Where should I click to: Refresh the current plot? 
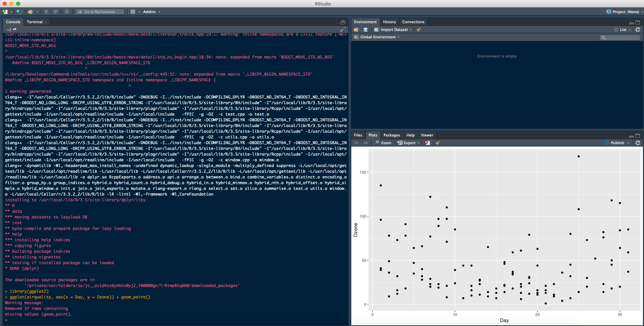[x=638, y=143]
